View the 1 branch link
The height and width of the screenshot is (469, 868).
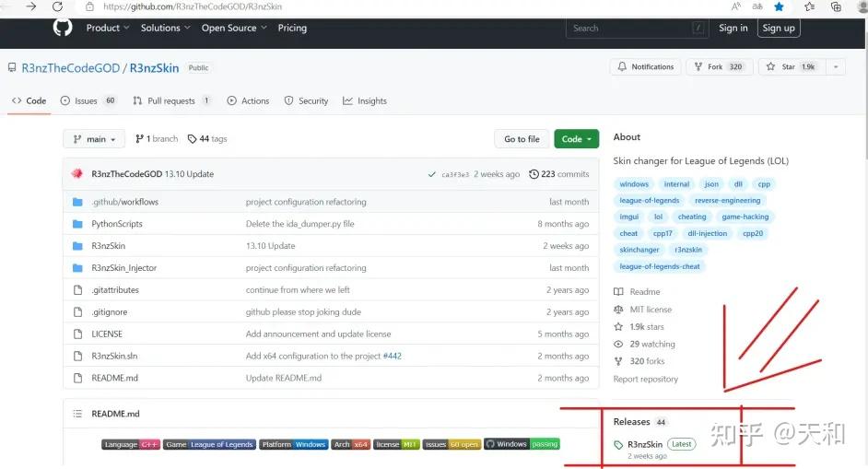(x=157, y=139)
